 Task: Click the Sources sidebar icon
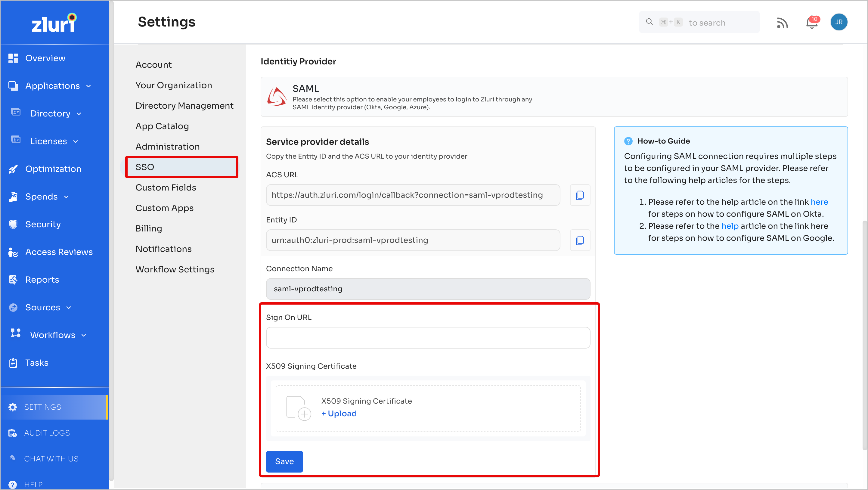pos(13,307)
